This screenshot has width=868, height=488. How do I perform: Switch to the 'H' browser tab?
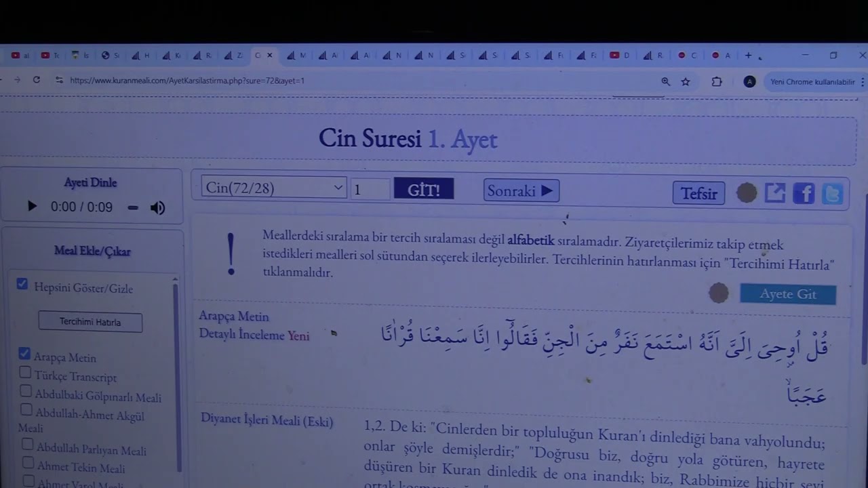(x=141, y=56)
